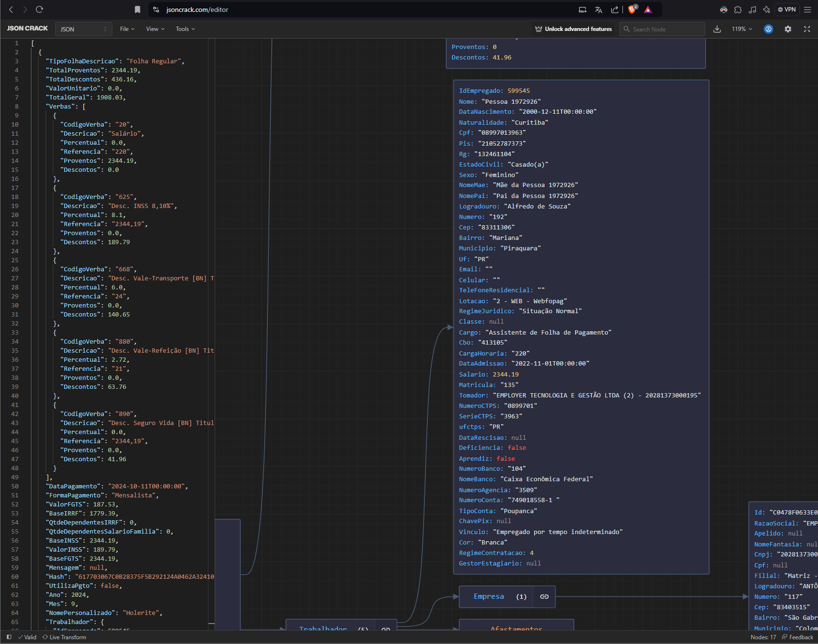Click the link icon on Empresa node
This screenshot has height=644, width=818.
(x=544, y=596)
